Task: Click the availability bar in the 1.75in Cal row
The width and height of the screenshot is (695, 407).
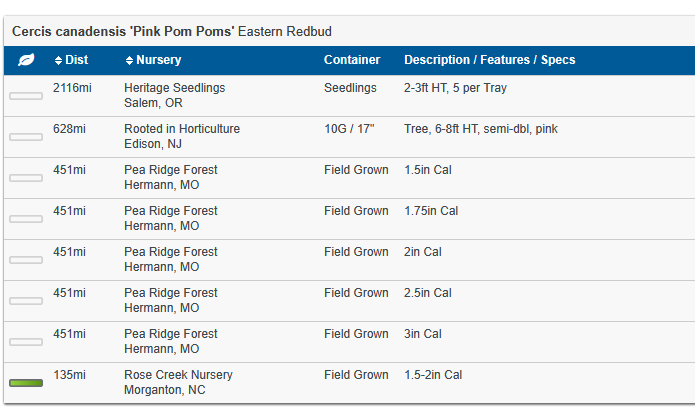Action: (x=26, y=219)
